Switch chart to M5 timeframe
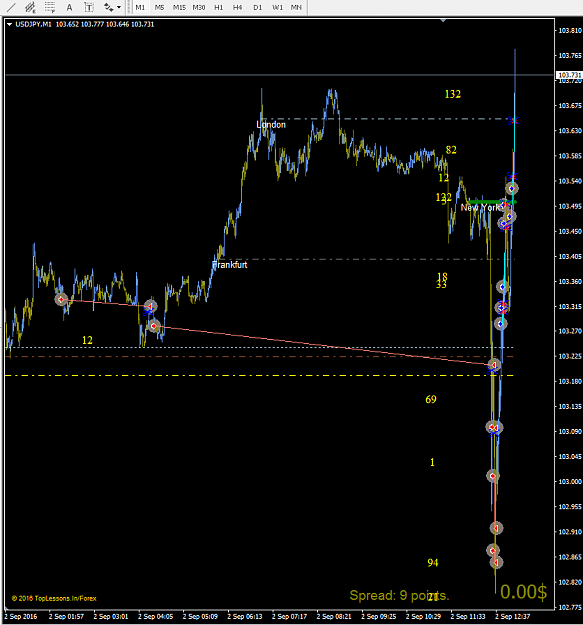The height and width of the screenshot is (625, 583). click(159, 7)
